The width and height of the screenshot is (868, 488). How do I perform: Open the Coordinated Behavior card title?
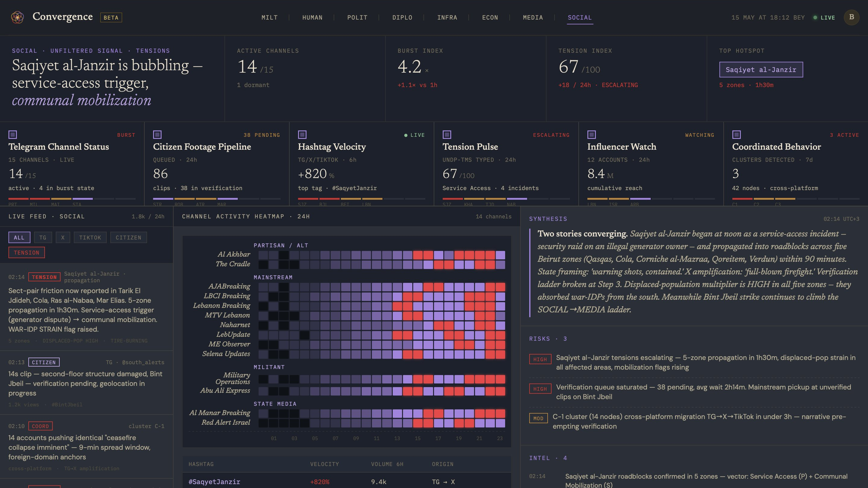(776, 147)
